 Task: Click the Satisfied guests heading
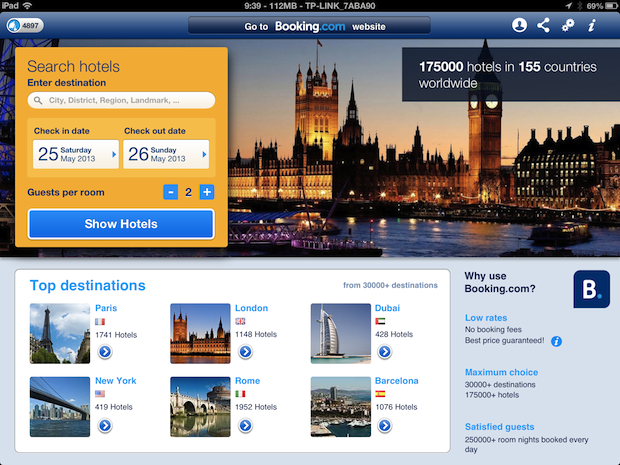point(499,427)
